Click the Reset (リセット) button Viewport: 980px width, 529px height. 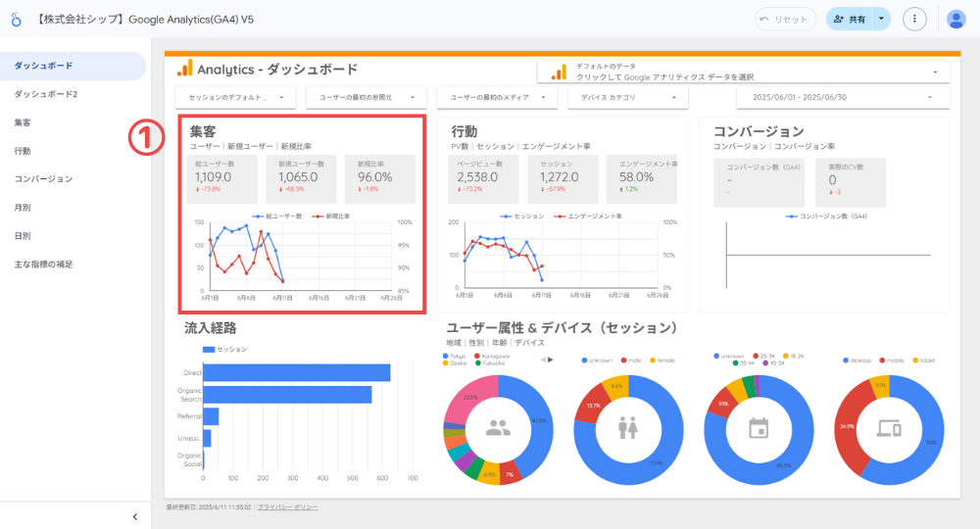point(785,20)
